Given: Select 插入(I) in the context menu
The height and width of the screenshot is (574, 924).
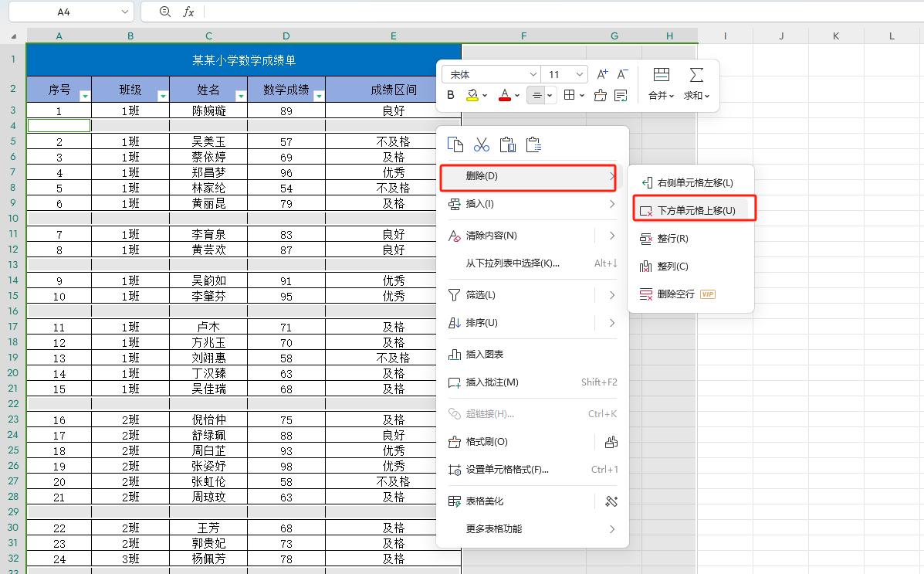Looking at the screenshot, I should tap(532, 204).
